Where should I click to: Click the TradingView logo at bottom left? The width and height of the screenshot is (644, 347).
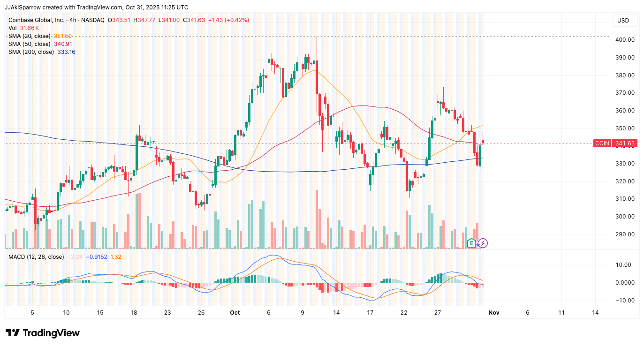(43, 333)
